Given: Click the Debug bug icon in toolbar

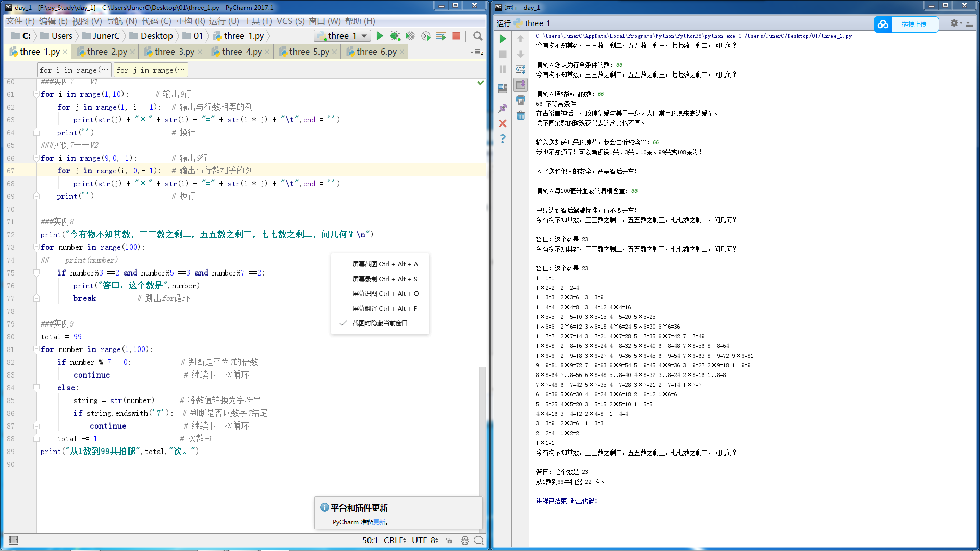Looking at the screenshot, I should coord(395,36).
